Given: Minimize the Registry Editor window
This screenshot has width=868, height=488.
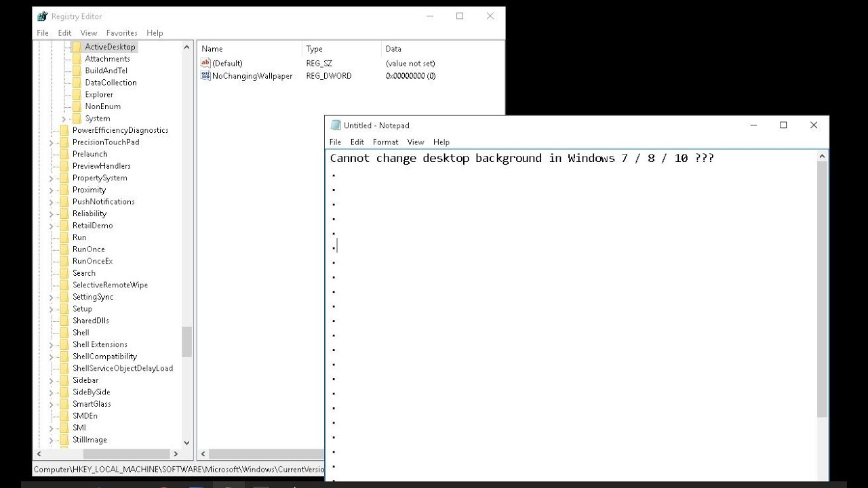Looking at the screenshot, I should pos(429,16).
